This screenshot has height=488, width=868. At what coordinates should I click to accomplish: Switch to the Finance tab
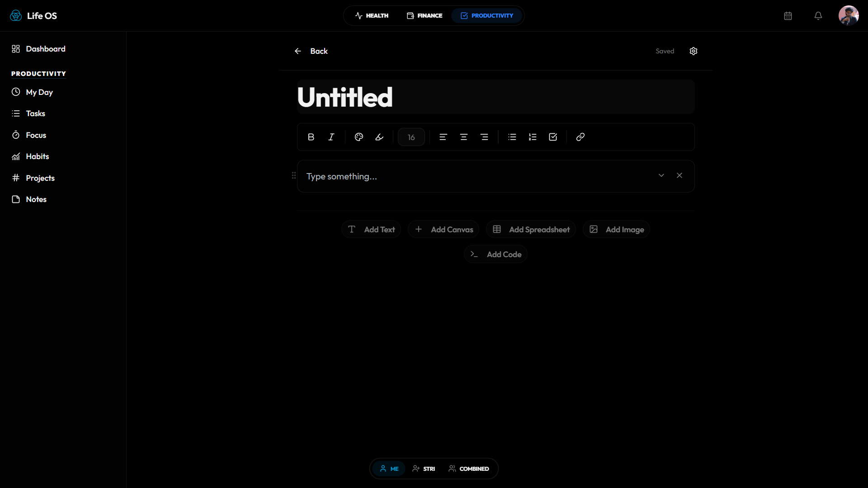pyautogui.click(x=425, y=16)
